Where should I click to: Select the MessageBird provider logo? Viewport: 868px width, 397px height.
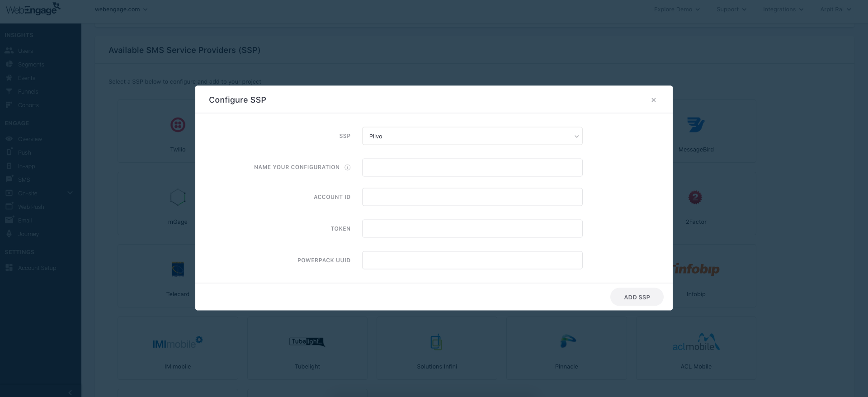pyautogui.click(x=696, y=125)
